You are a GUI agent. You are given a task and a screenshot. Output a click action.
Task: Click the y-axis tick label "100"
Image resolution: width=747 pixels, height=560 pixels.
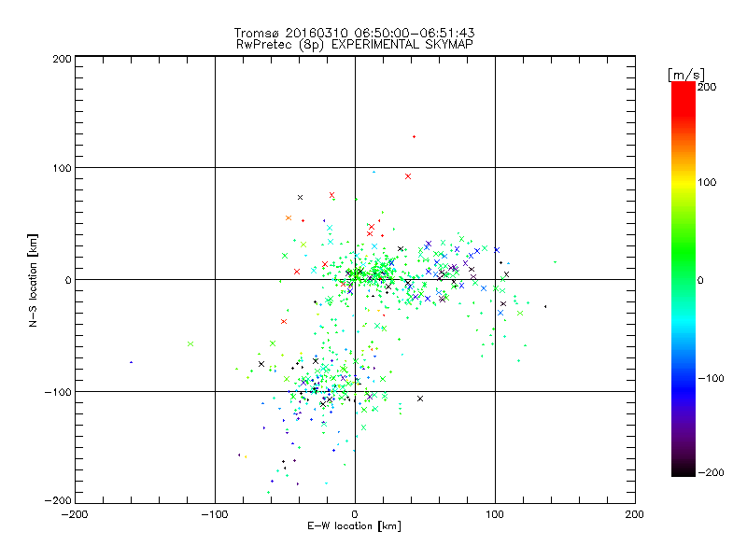pos(62,168)
